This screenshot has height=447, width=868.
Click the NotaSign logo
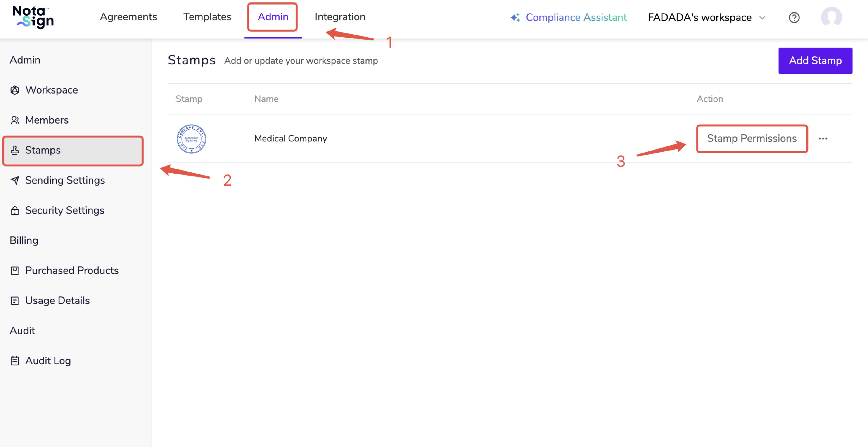click(x=33, y=17)
